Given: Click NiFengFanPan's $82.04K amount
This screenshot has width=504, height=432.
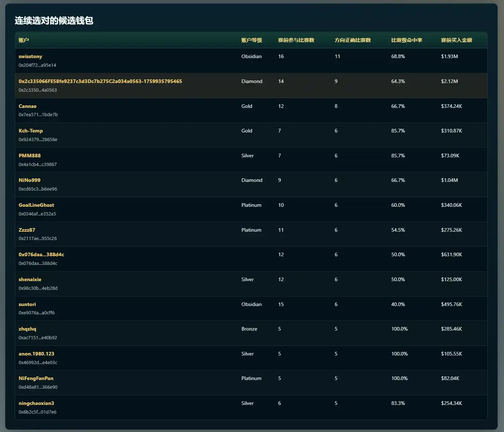Looking at the screenshot, I should tap(450, 378).
